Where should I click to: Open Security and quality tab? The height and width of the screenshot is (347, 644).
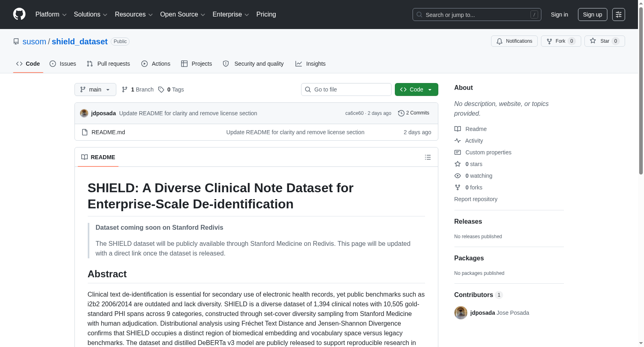pyautogui.click(x=253, y=64)
